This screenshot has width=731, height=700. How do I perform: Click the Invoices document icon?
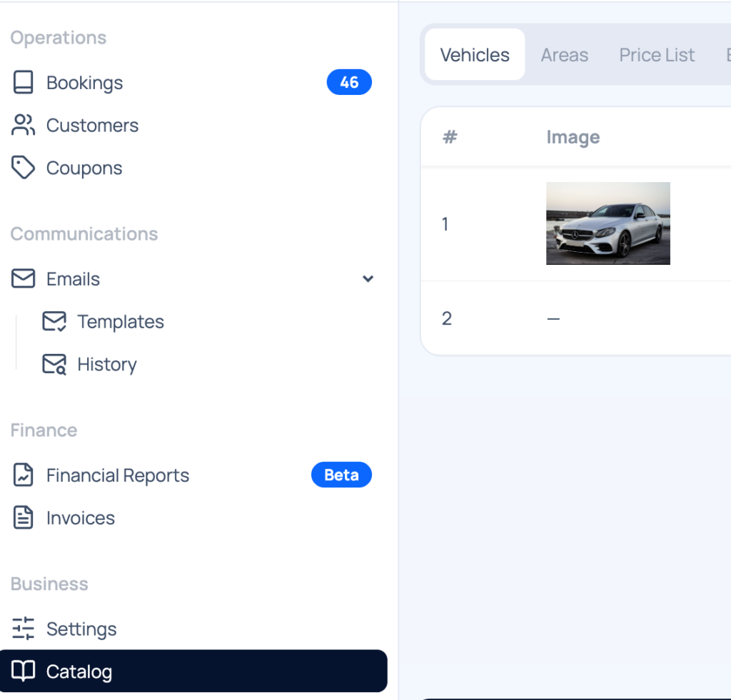tap(23, 518)
